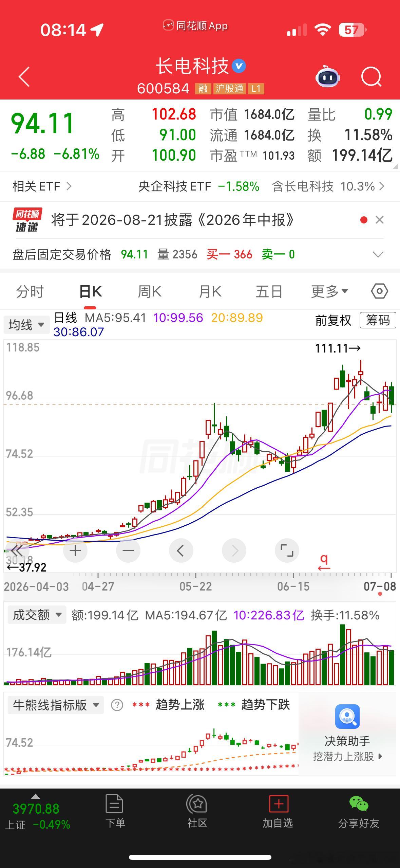
Task: Expand 盘后固定交易价格 row chevron
Action: tap(378, 254)
